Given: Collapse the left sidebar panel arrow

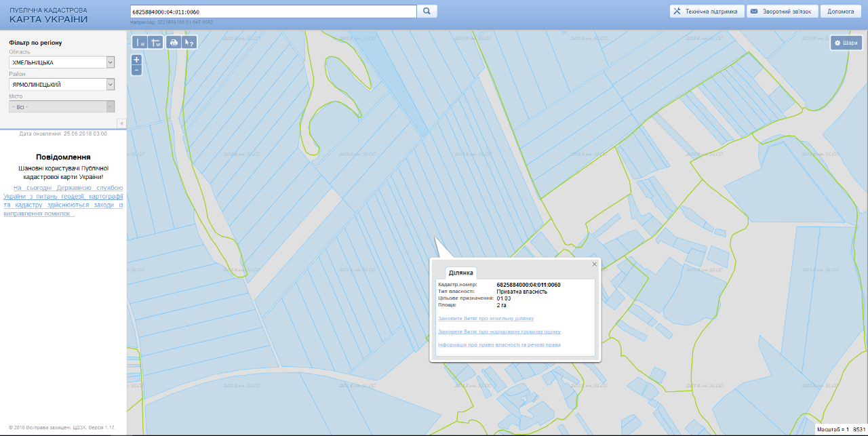Looking at the screenshot, I should [x=121, y=123].
